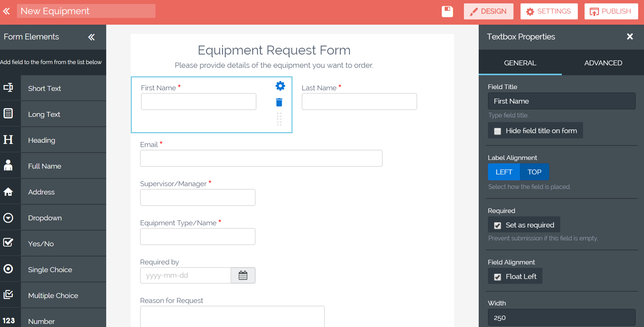Select the Address home icon
This screenshot has height=327, width=644.
coord(8,191)
